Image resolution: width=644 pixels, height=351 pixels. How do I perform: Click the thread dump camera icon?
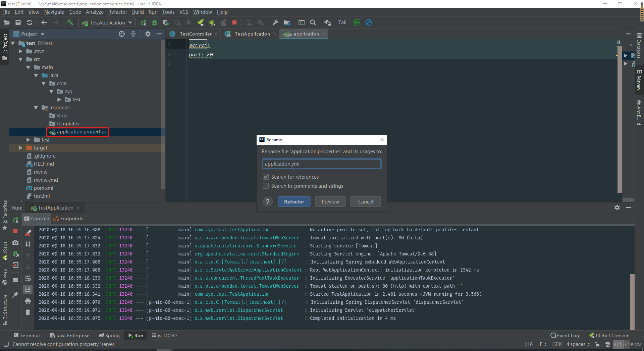click(15, 242)
